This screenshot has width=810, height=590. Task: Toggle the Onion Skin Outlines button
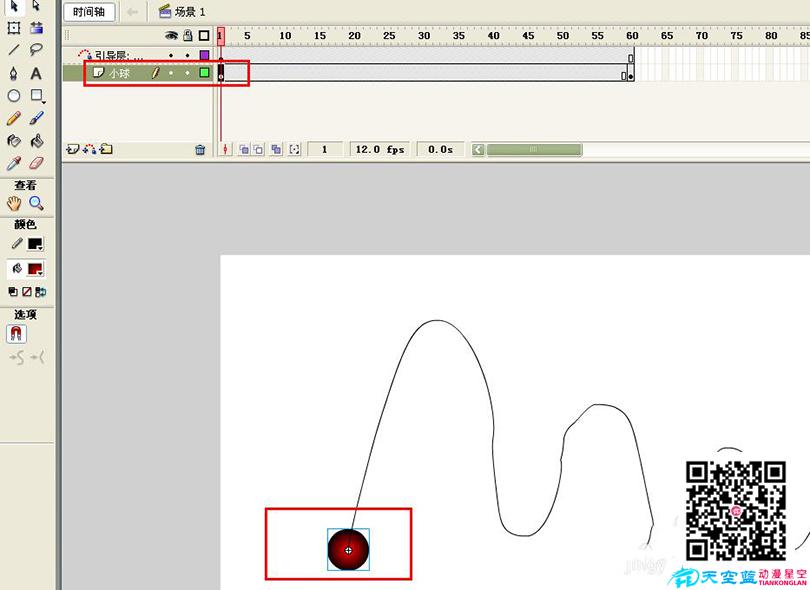258,149
